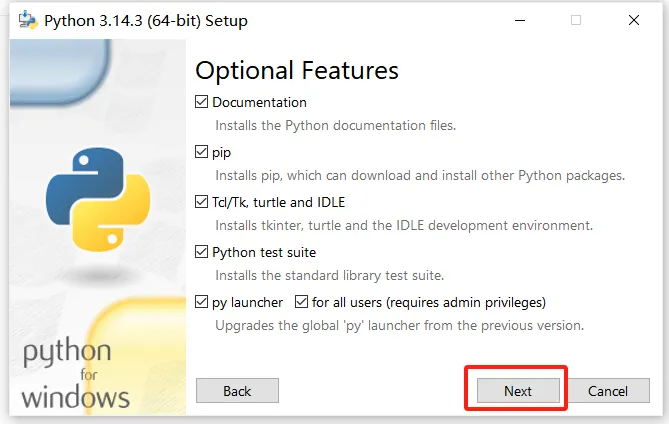Image resolution: width=669 pixels, height=424 pixels.
Task: Proceed by pressing the Next button
Action: coord(517,391)
